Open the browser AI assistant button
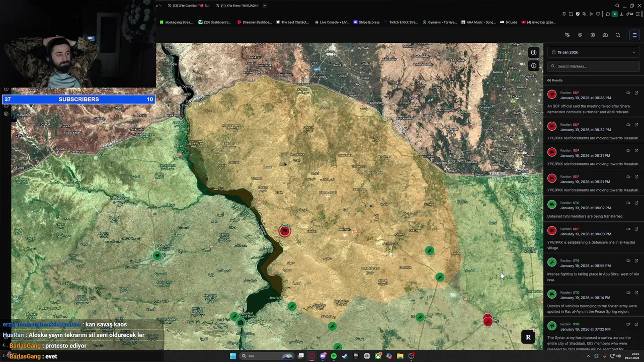Image resolution: width=644 pixels, height=362 pixels. pyautogui.click(x=629, y=14)
